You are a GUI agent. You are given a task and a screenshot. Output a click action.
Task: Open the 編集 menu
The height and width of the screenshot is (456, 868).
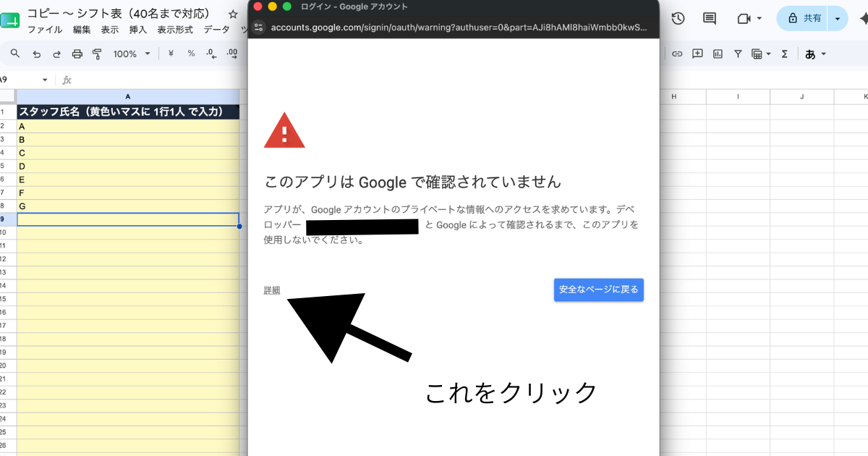click(x=82, y=30)
